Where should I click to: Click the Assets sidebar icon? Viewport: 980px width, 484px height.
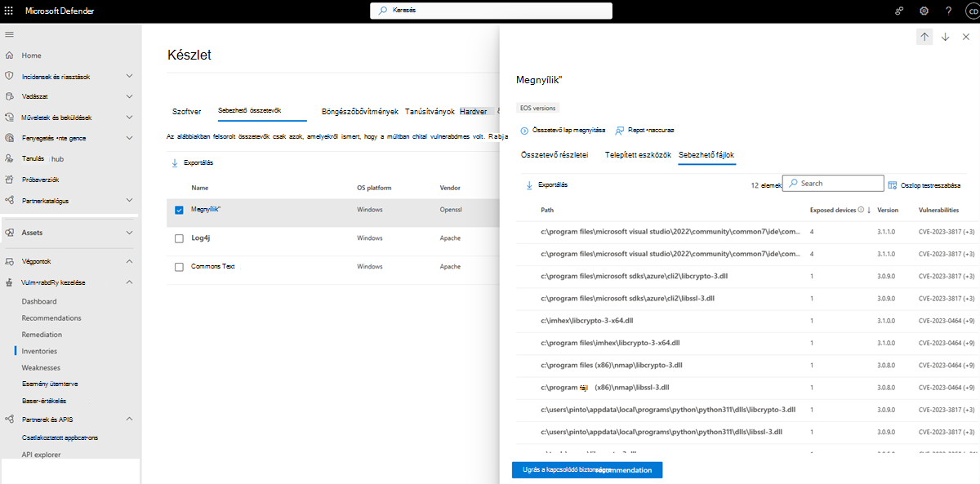click(x=10, y=233)
